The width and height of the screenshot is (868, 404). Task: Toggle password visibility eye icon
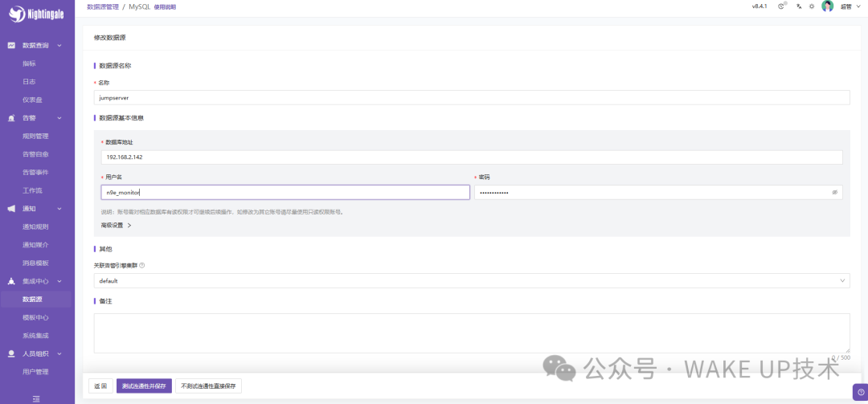coord(835,192)
